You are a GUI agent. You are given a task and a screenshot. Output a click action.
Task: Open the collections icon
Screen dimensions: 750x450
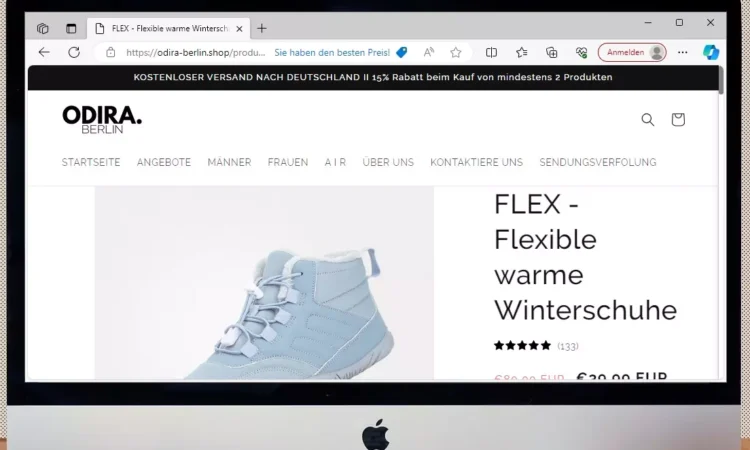551,52
